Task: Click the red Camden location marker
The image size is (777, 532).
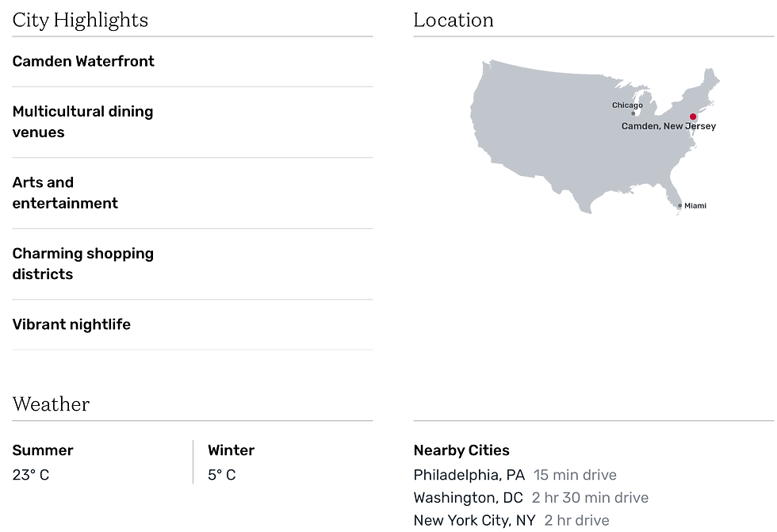Action: click(x=693, y=117)
